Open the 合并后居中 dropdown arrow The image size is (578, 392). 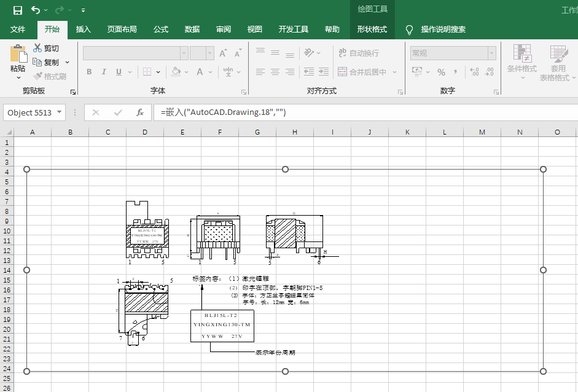pos(394,72)
